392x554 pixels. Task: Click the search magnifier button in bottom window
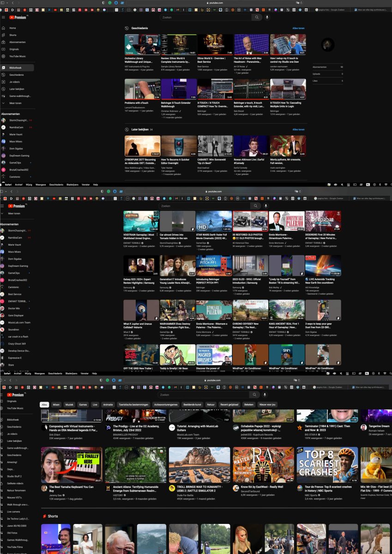coord(254,395)
